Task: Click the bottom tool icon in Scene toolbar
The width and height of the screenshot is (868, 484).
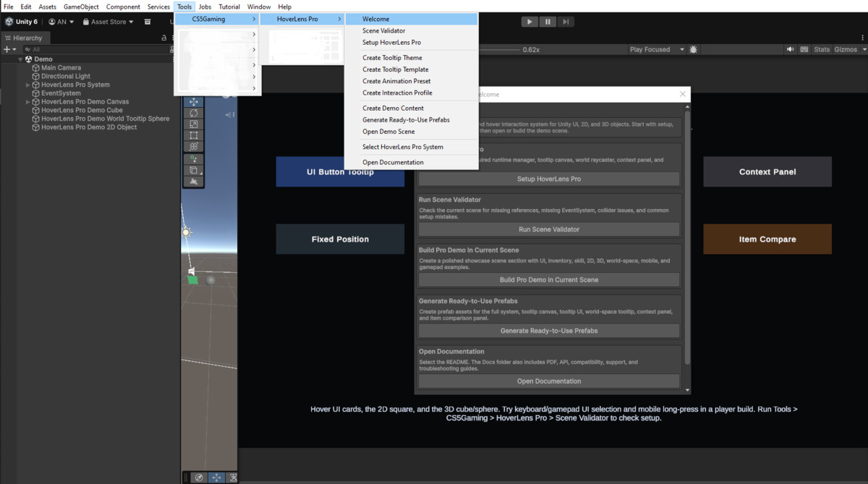Action: click(x=194, y=182)
